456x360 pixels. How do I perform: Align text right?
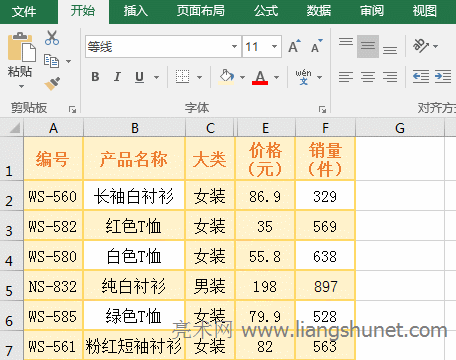click(x=390, y=77)
